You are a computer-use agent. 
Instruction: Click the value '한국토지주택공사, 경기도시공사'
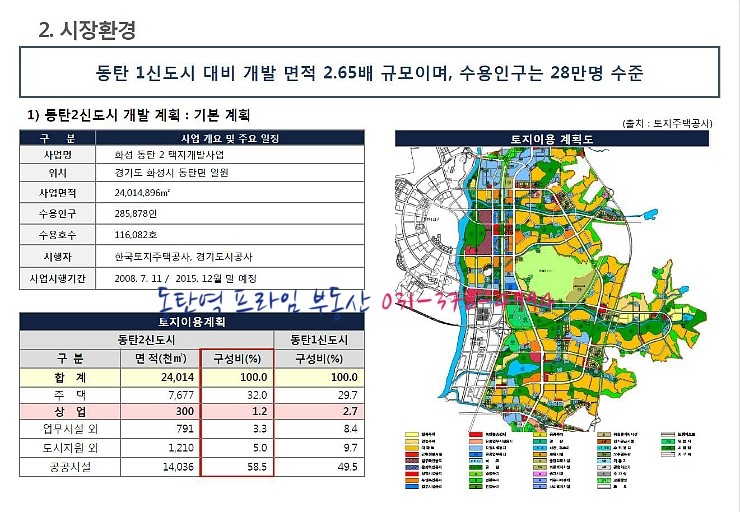pos(183,257)
